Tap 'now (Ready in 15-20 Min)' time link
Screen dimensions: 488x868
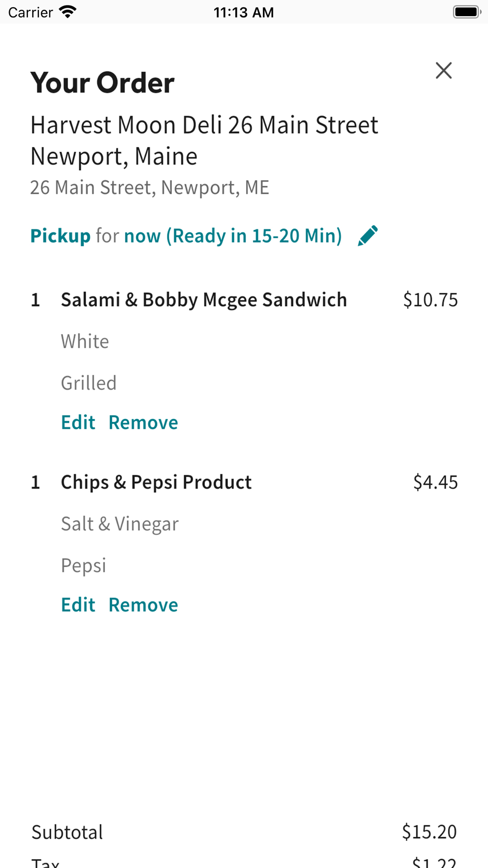(x=233, y=236)
